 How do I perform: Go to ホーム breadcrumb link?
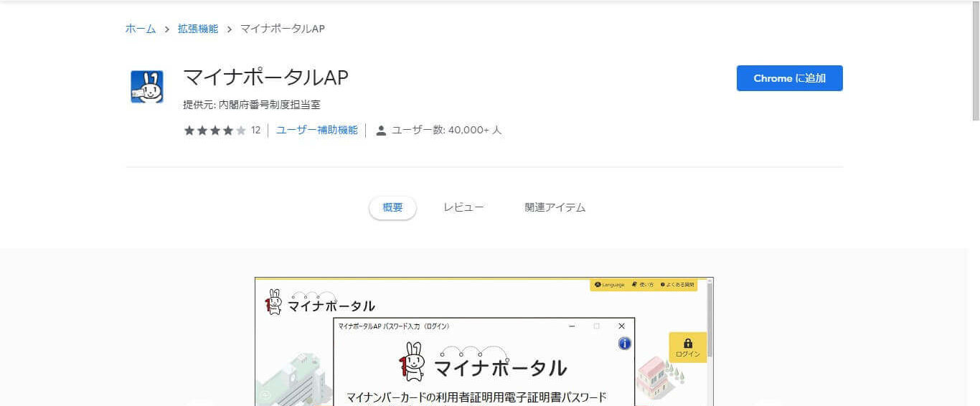click(141, 29)
